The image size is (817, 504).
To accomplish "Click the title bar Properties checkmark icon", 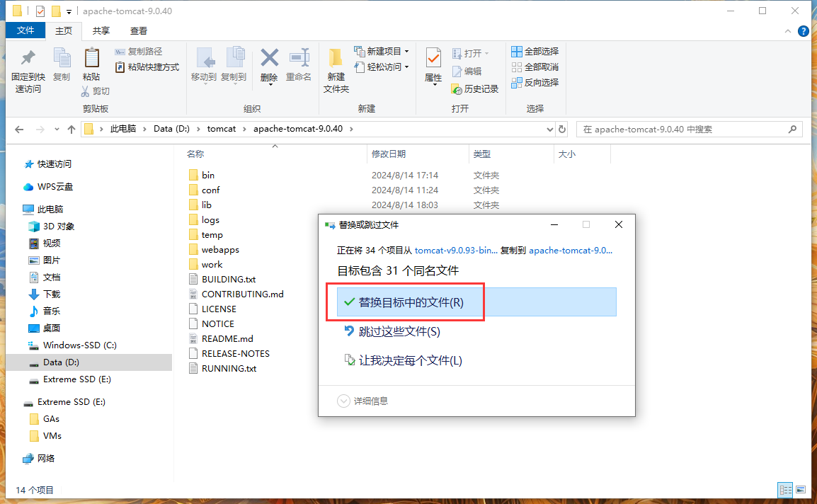I will pos(40,11).
